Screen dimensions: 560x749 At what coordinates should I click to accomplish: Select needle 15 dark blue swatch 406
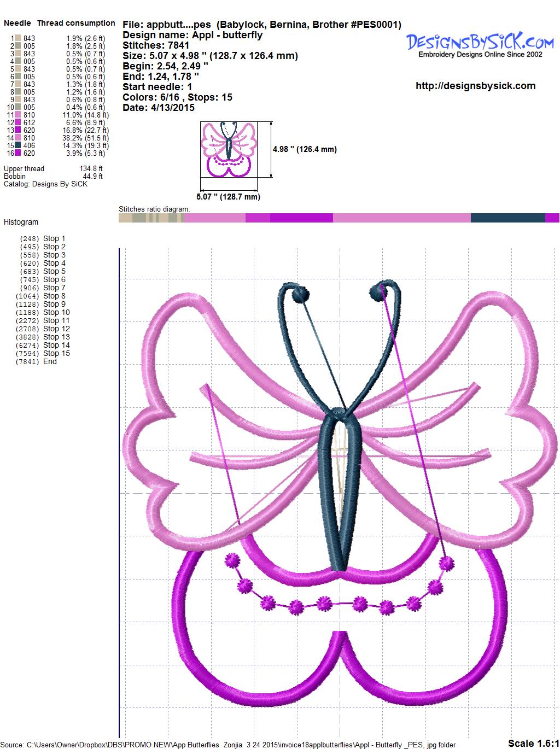coord(18,145)
